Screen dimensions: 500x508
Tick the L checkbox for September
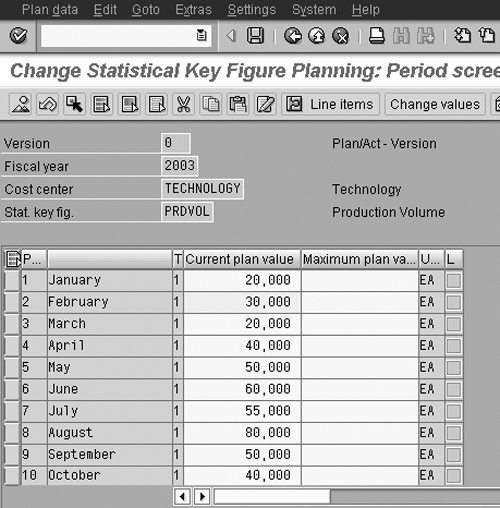454,455
